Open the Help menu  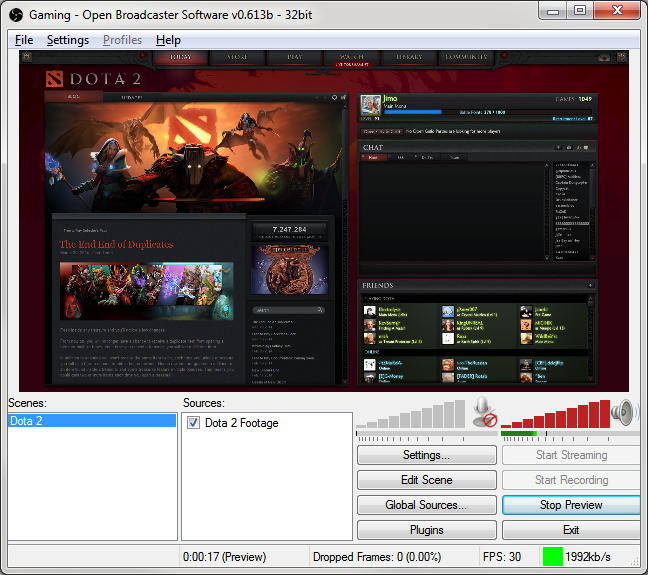pos(168,40)
